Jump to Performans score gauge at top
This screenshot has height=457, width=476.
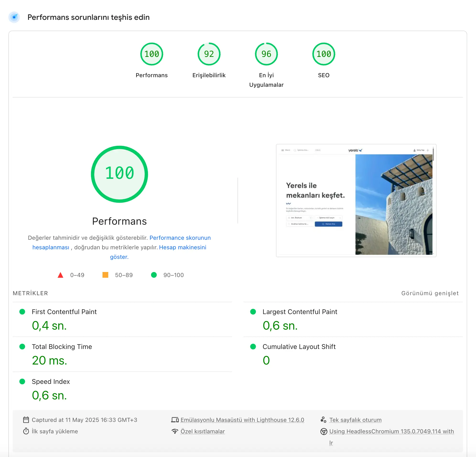[x=151, y=54]
